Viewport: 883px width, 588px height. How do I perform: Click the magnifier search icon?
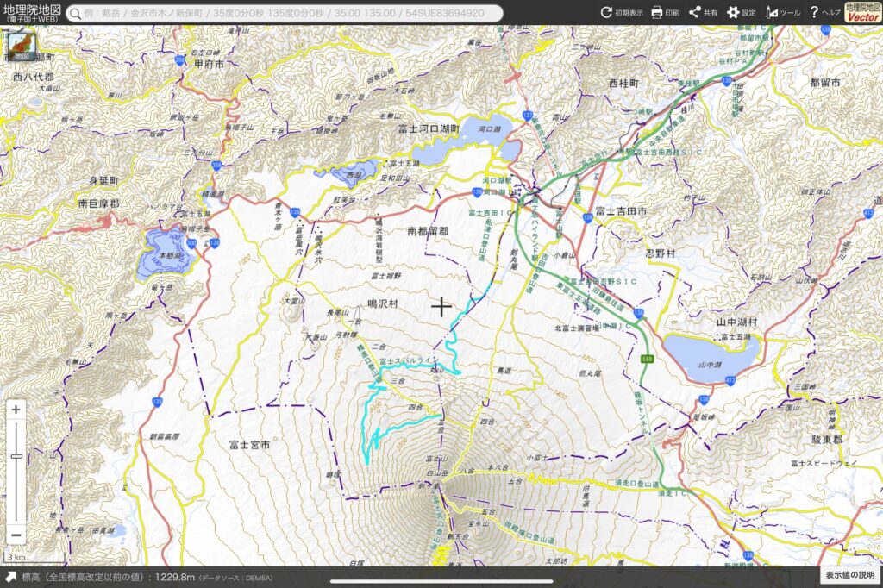[76, 13]
